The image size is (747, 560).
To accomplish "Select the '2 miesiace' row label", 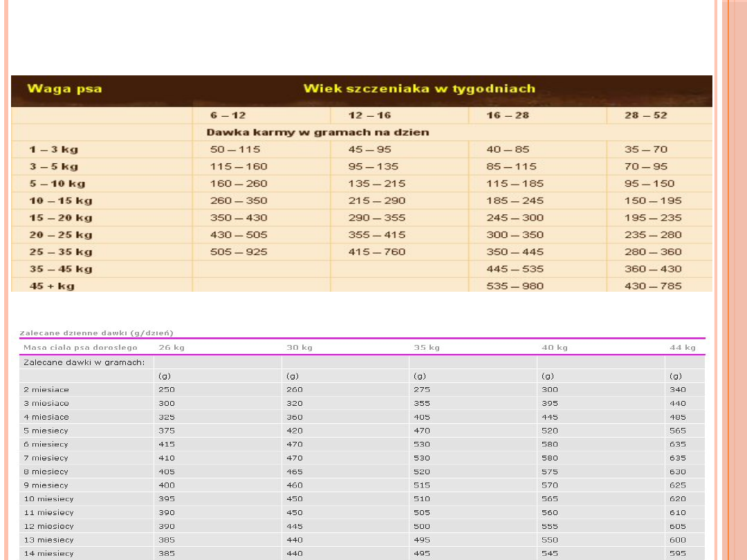I will [x=46, y=389].
